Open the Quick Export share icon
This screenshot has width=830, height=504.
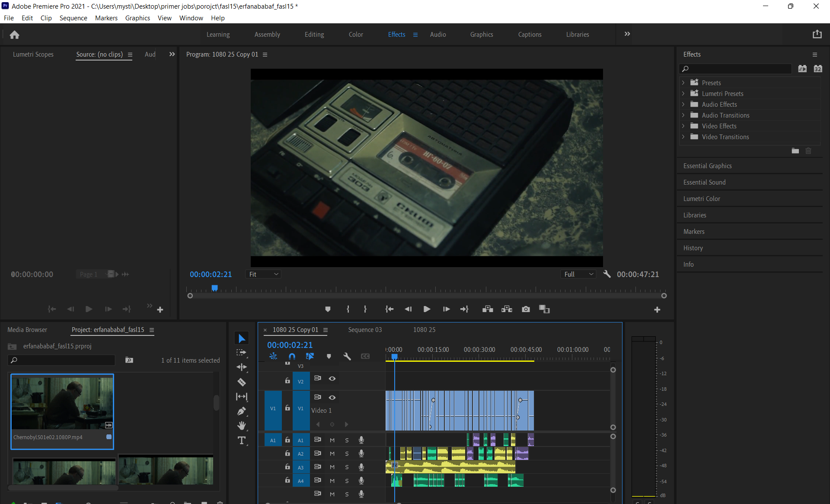[817, 34]
